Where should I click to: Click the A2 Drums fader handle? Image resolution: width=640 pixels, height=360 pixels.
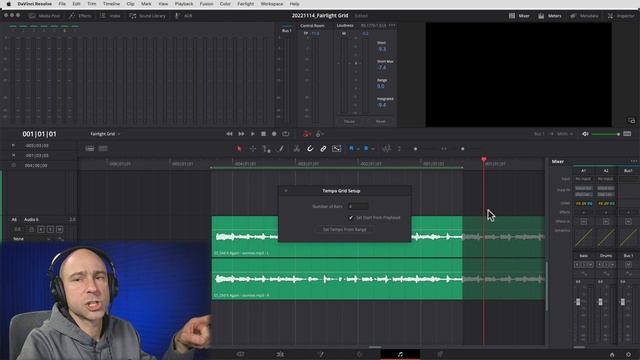click(600, 302)
